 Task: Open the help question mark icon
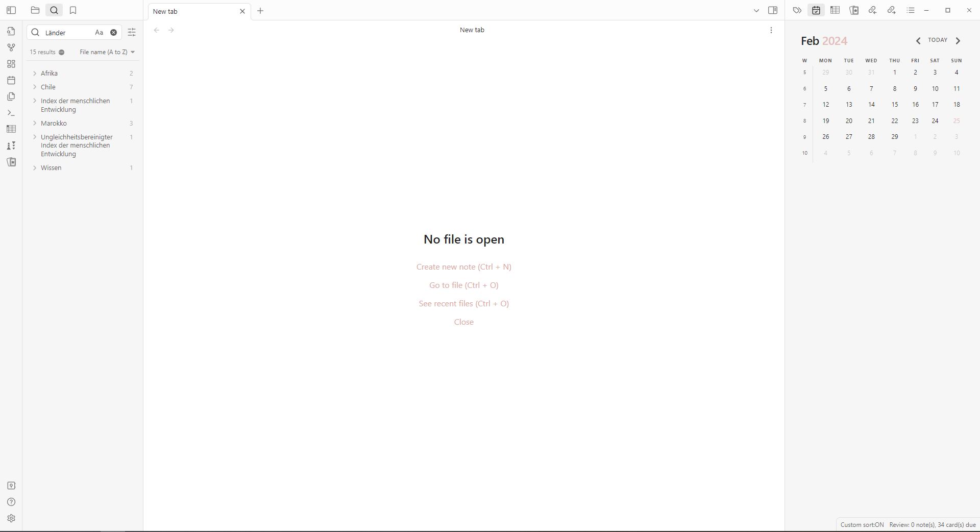point(11,502)
